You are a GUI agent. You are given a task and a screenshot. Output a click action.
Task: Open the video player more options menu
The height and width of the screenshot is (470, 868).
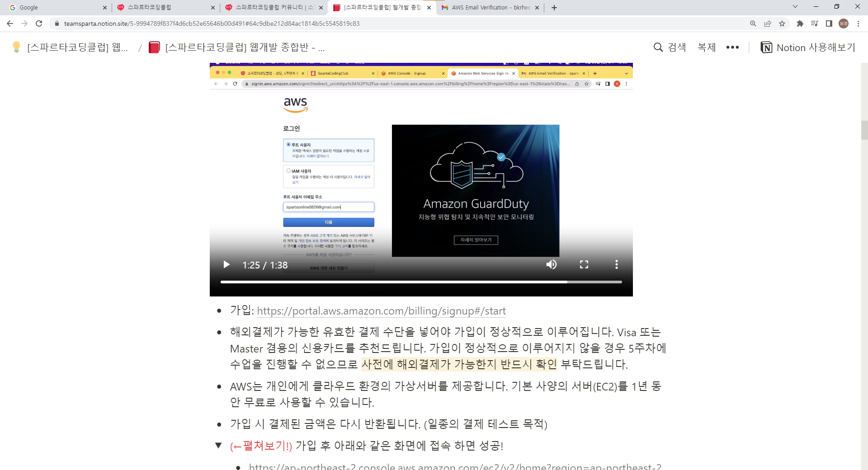coord(617,264)
